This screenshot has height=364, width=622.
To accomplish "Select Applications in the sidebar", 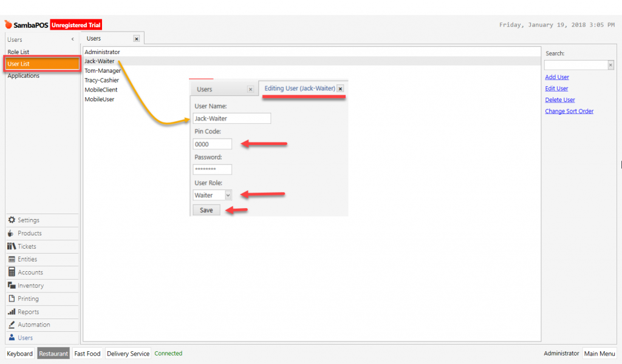I will tap(24, 76).
